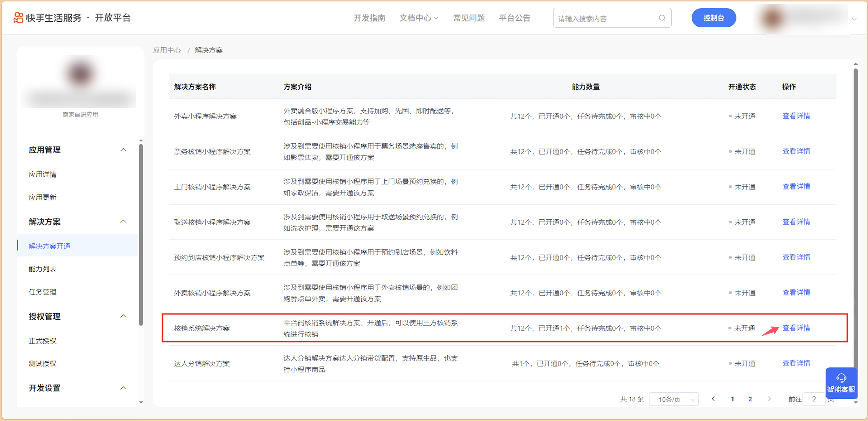Expand the 文档中心 dropdown menu
This screenshot has height=421, width=868.
[419, 18]
